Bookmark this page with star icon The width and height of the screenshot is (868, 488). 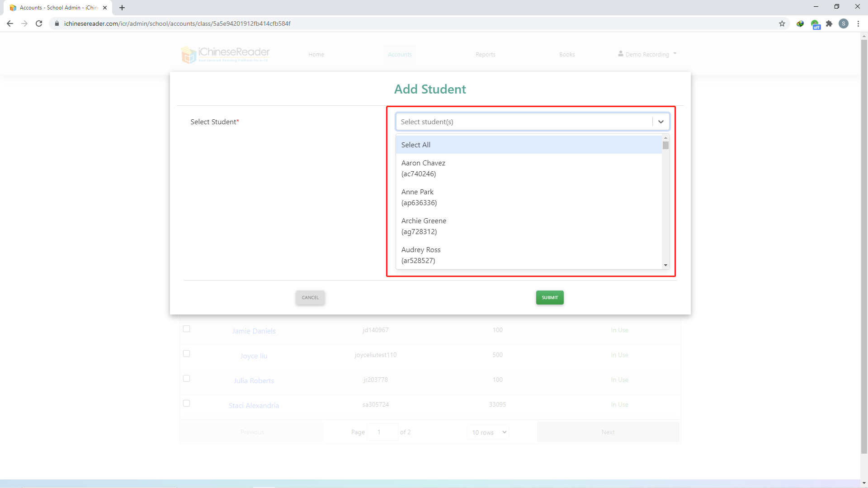click(x=782, y=23)
